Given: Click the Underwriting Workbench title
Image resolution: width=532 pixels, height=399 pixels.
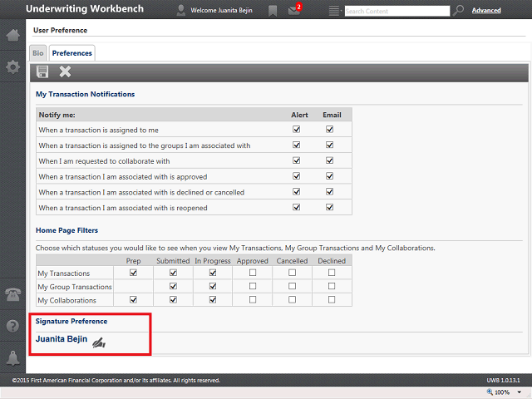Looking at the screenshot, I should [x=85, y=9].
